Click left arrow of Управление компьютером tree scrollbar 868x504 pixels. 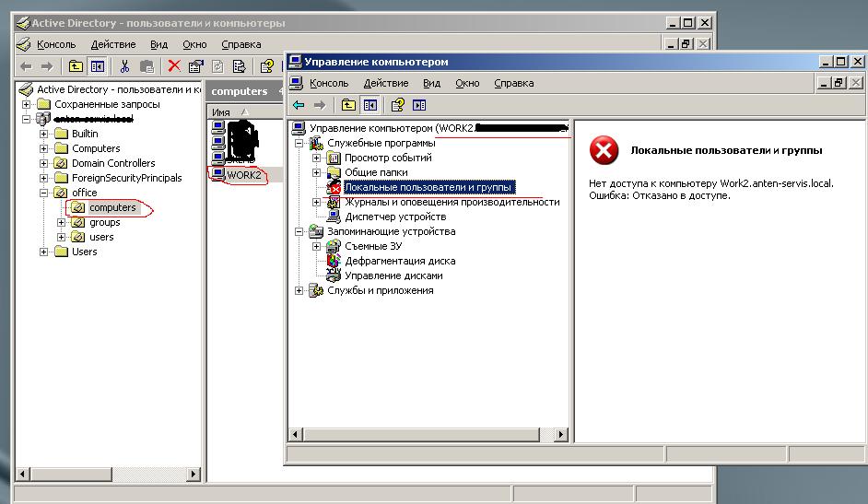click(x=295, y=434)
